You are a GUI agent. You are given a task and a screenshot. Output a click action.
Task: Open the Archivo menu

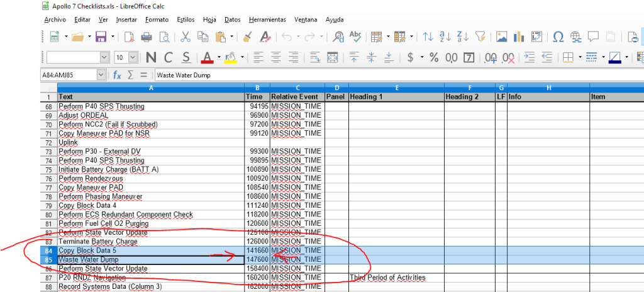(55, 20)
